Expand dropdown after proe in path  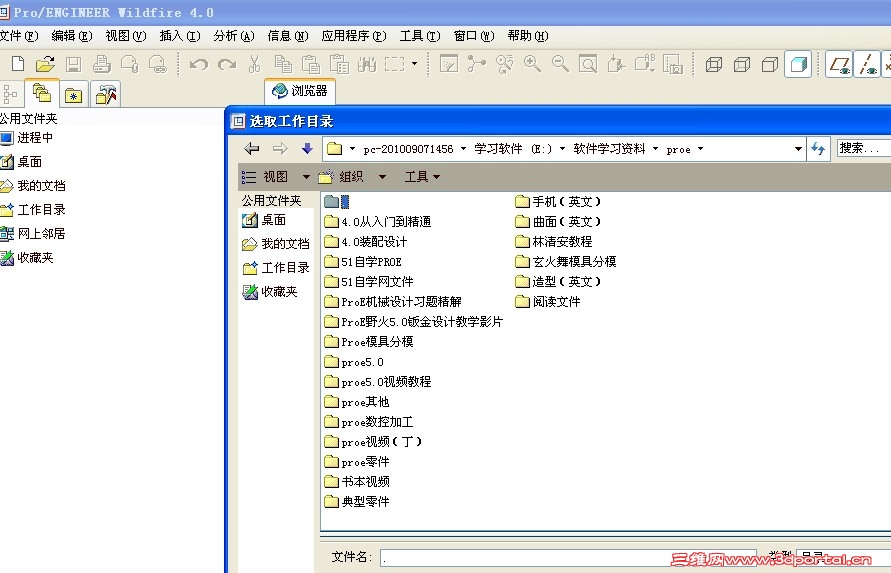[x=700, y=149]
